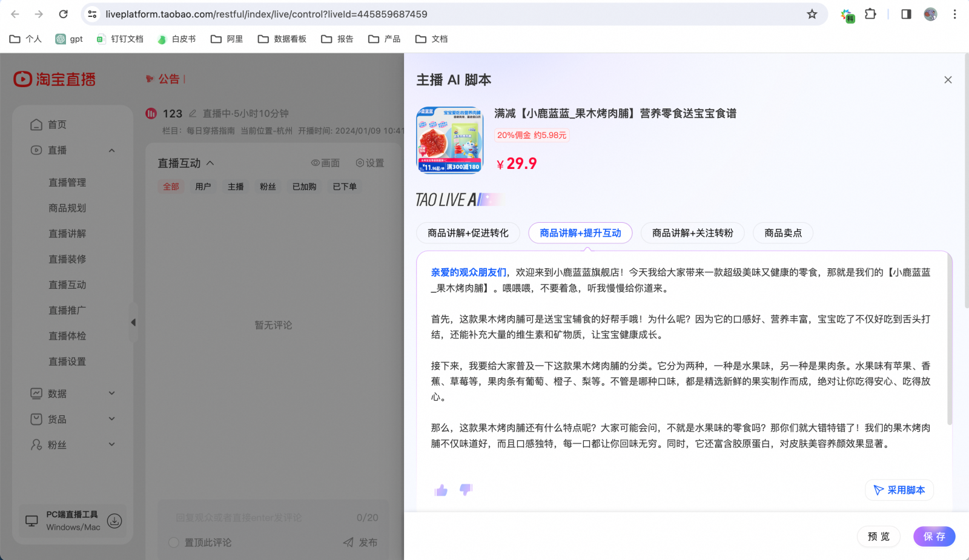969x560 pixels.
Task: Select the 商品讲解+提升互动 tab
Action: coord(580,233)
